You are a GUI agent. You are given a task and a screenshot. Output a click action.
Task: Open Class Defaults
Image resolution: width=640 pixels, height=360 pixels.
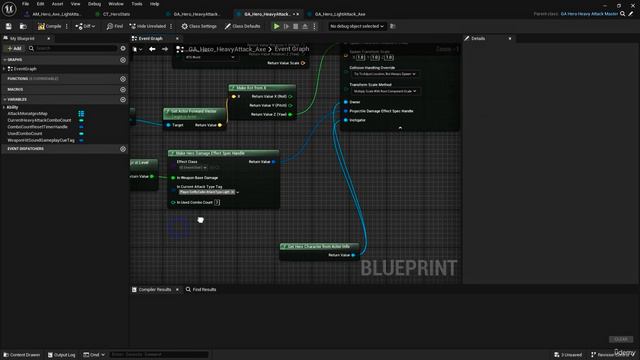point(242,26)
